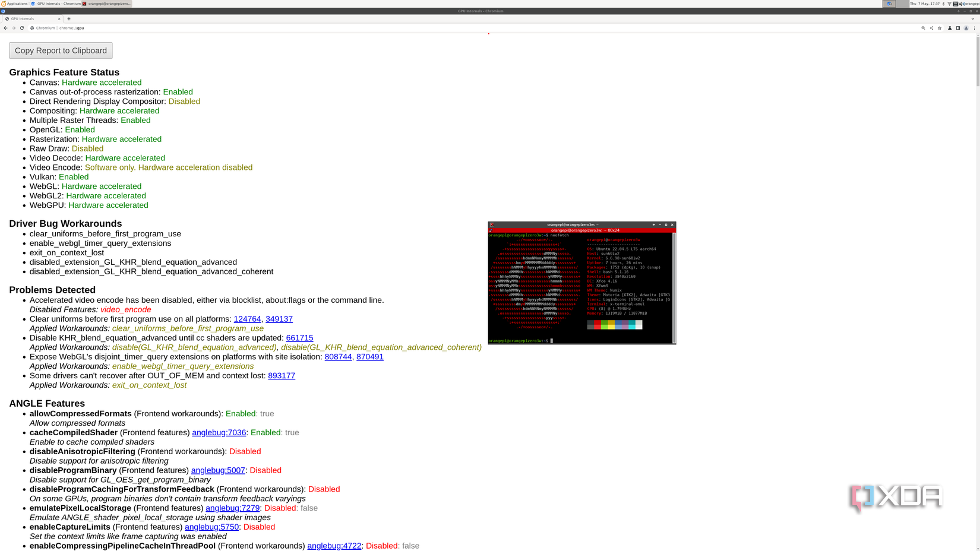The width and height of the screenshot is (980, 551).
Task: Click the keyboard tray icon
Action: pyautogui.click(x=955, y=4)
